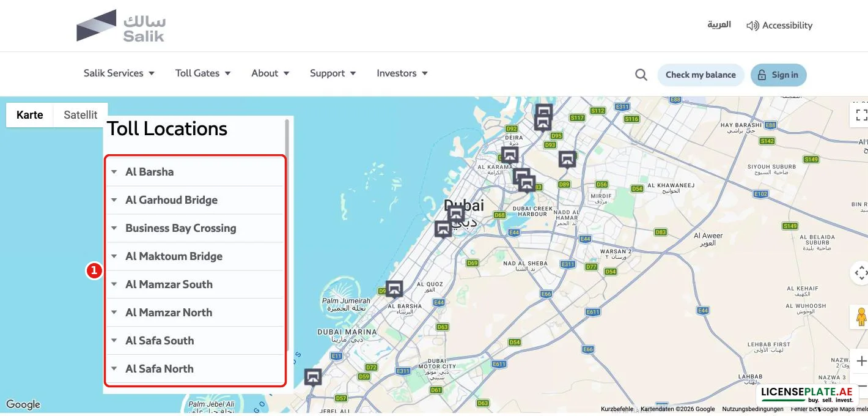Switch language to العربية

pyautogui.click(x=719, y=24)
